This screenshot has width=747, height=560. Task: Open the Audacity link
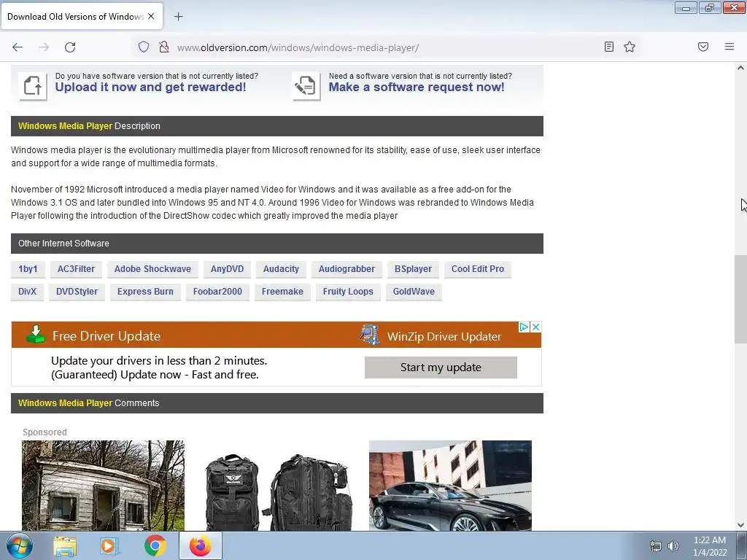click(x=281, y=269)
